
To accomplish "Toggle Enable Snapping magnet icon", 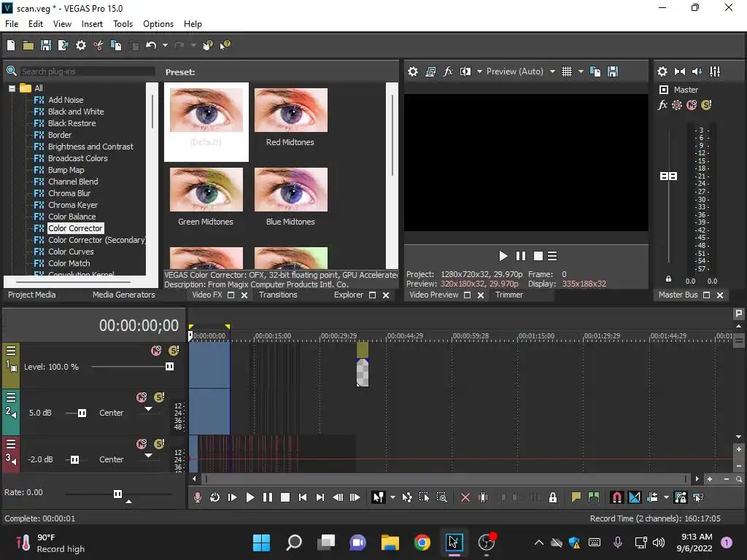I will click(x=616, y=497).
